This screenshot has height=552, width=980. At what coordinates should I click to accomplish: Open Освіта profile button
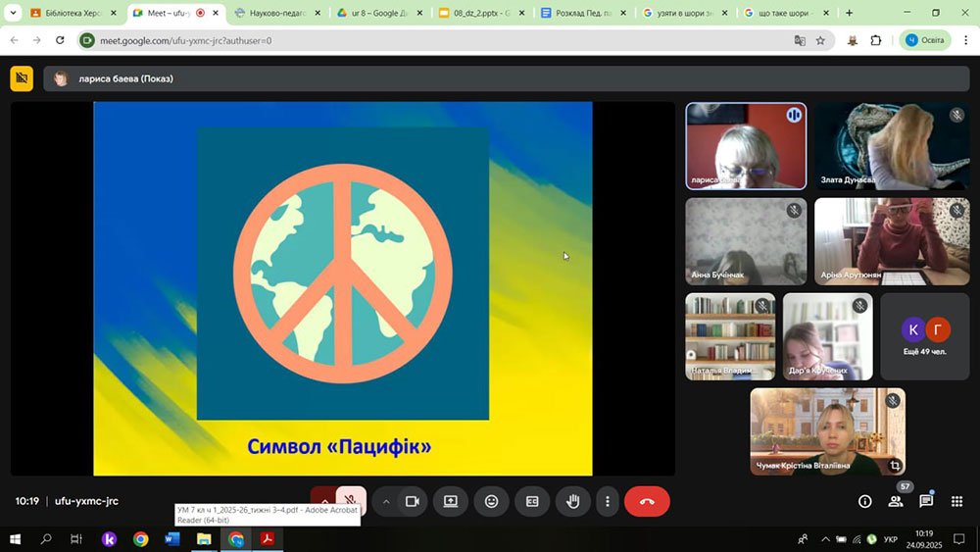925,40
